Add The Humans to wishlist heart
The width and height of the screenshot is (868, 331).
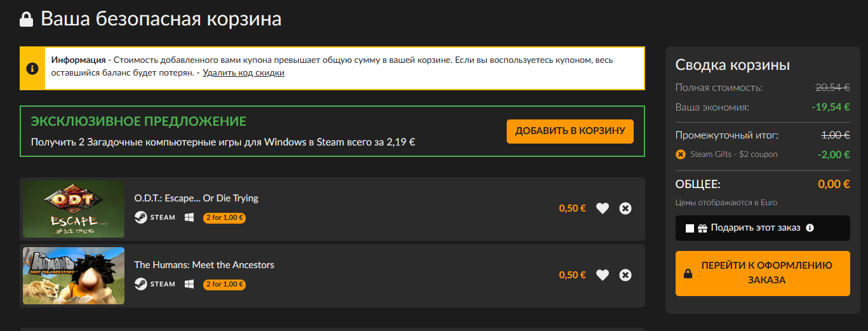[603, 274]
